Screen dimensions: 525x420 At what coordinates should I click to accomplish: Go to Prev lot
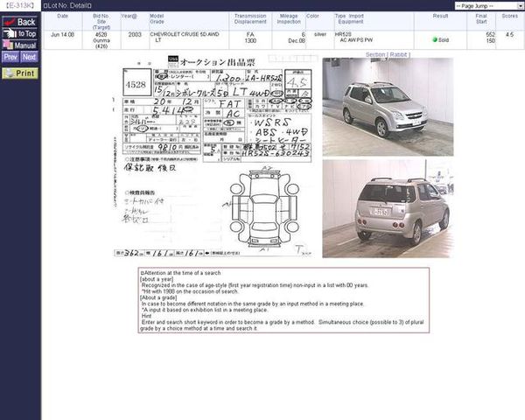coord(10,57)
